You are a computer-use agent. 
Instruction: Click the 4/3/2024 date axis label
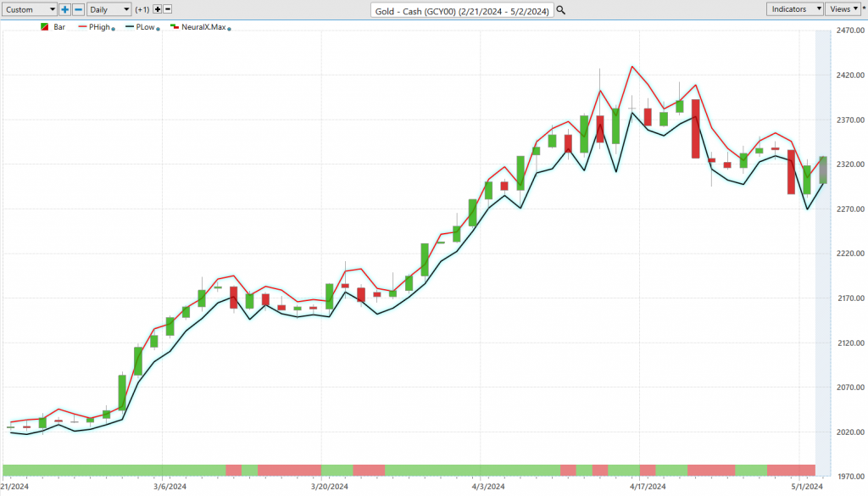(x=488, y=487)
